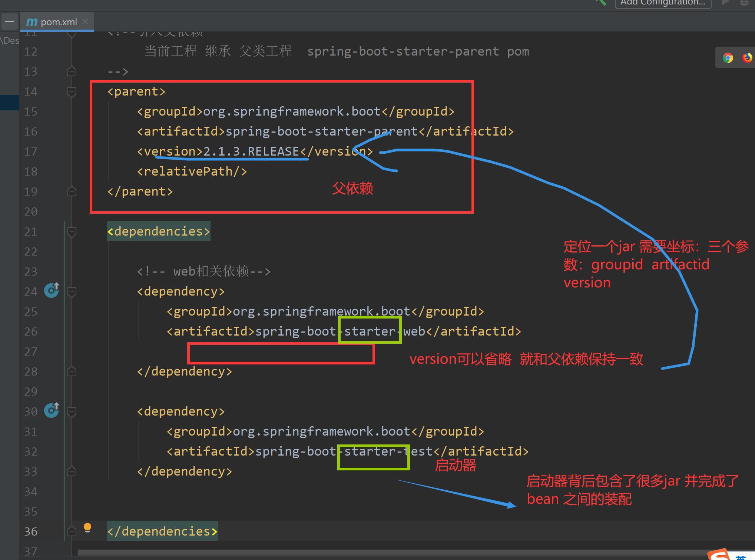Image resolution: width=755 pixels, height=560 pixels.
Task: Click the green hammer Build Project icon
Action: [601, 2]
